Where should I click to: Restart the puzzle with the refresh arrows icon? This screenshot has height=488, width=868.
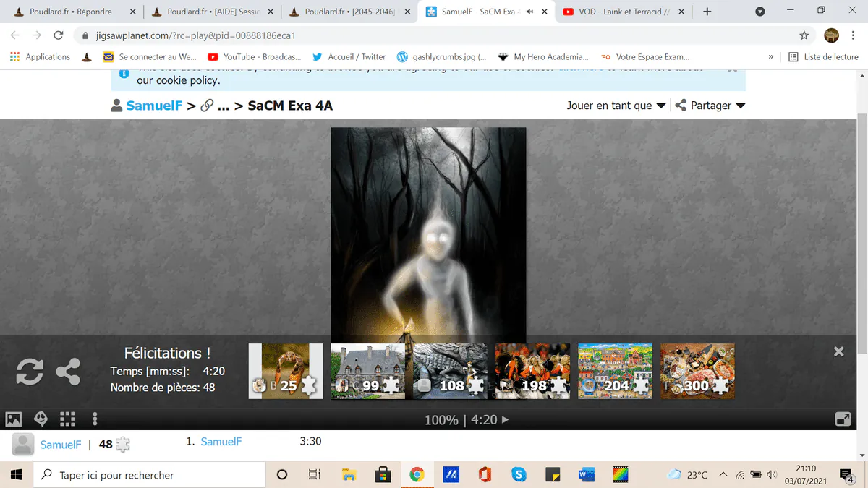pyautogui.click(x=30, y=372)
